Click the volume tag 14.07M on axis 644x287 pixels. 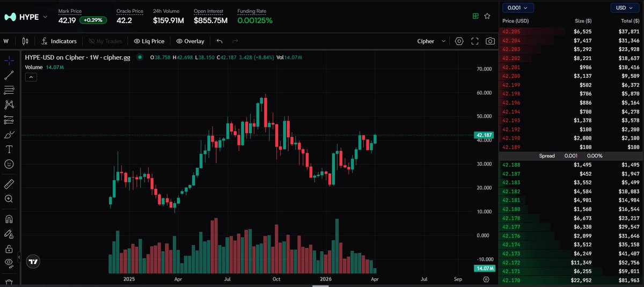click(484, 268)
